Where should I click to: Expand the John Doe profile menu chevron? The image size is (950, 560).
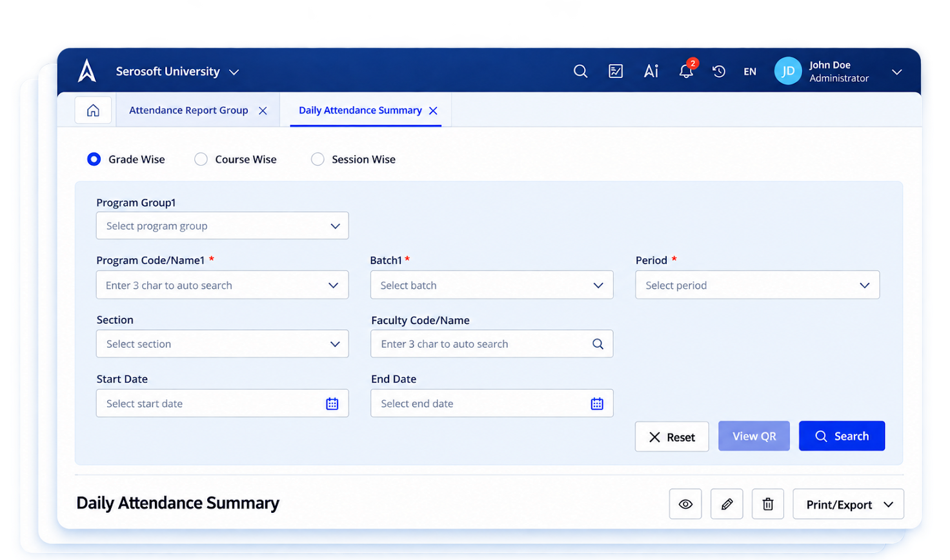[896, 72]
